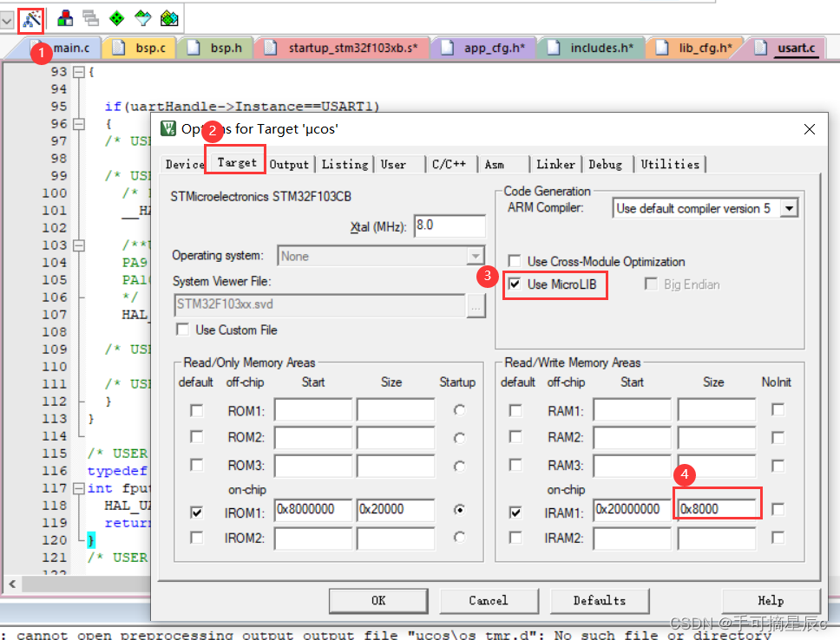Click the Xtal (MHz) input field
Screen dimensions: 840x640
point(450,225)
